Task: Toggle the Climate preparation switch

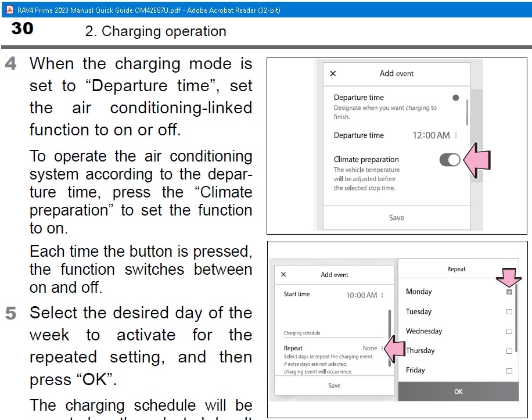Action: (x=450, y=159)
